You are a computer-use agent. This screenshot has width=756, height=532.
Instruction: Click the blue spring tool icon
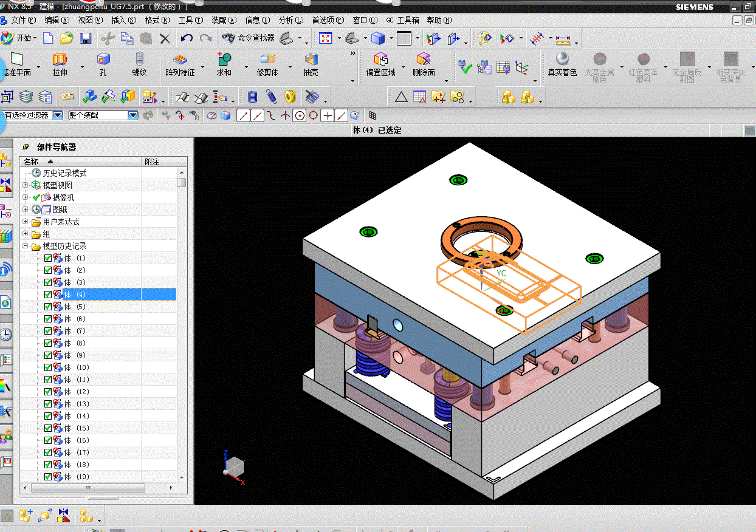tap(253, 97)
